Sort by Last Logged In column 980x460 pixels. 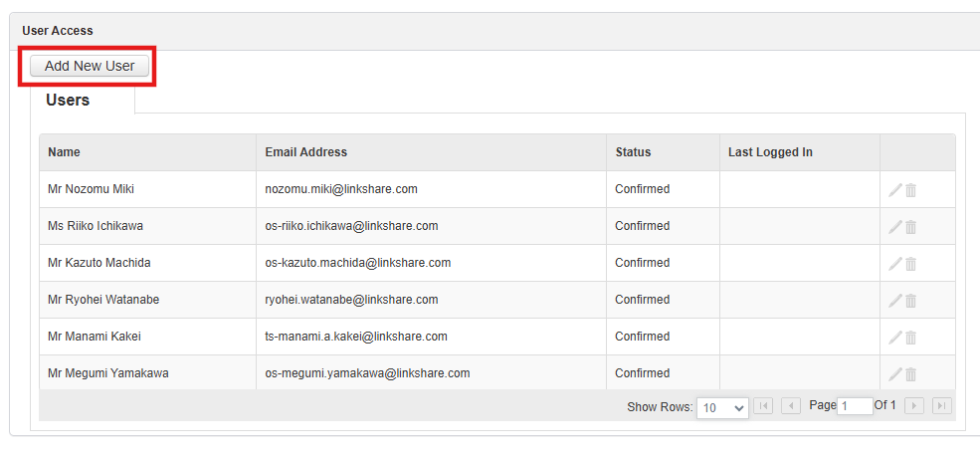click(x=770, y=152)
